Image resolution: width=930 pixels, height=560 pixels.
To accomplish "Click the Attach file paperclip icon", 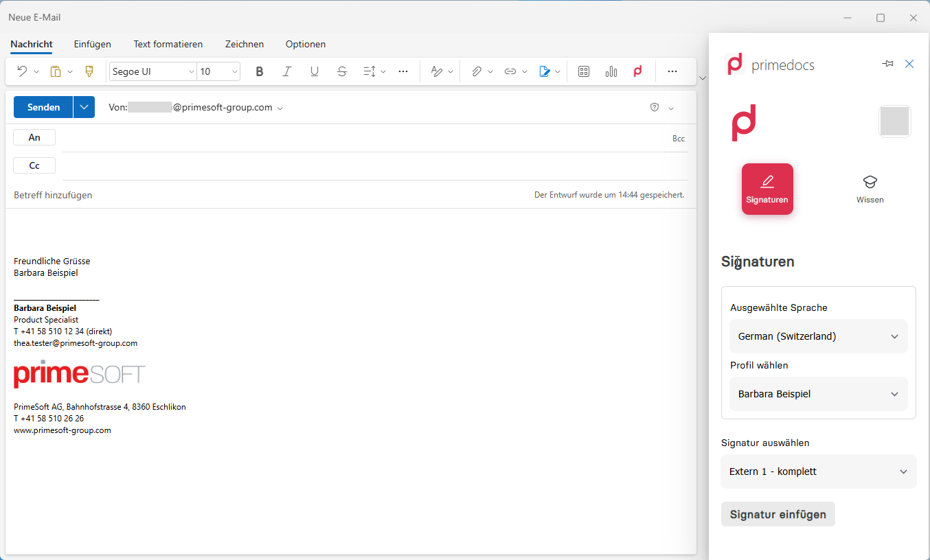I will (x=477, y=71).
